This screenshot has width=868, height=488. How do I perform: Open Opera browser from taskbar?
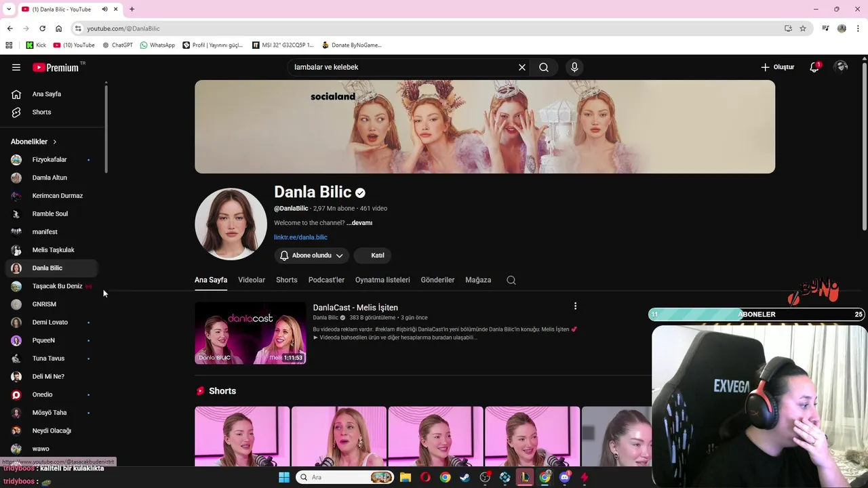(x=425, y=477)
